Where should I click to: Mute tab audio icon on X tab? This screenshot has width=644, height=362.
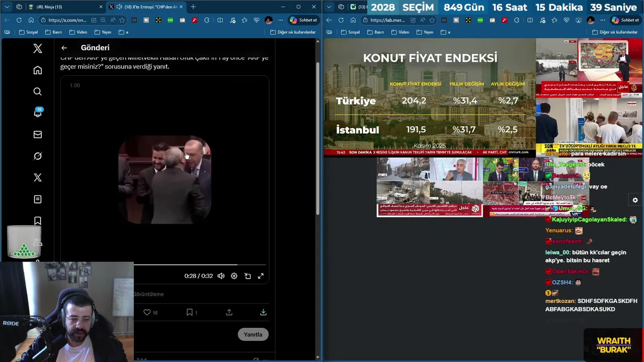[119, 7]
